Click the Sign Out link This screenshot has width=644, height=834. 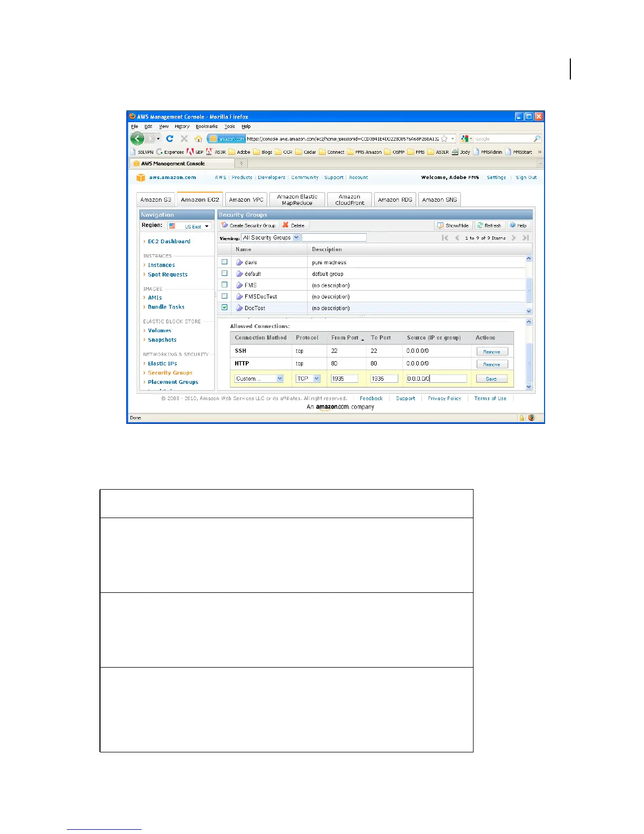coord(526,177)
